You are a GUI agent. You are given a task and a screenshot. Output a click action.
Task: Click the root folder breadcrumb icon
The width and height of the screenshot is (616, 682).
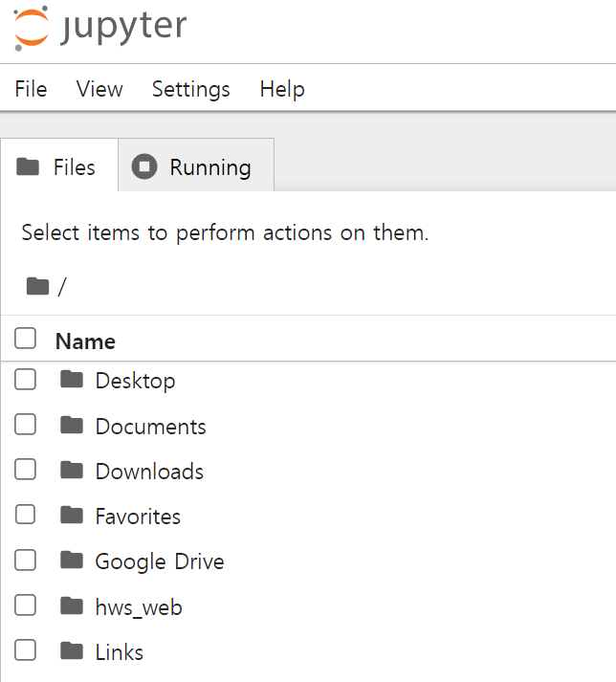37,286
